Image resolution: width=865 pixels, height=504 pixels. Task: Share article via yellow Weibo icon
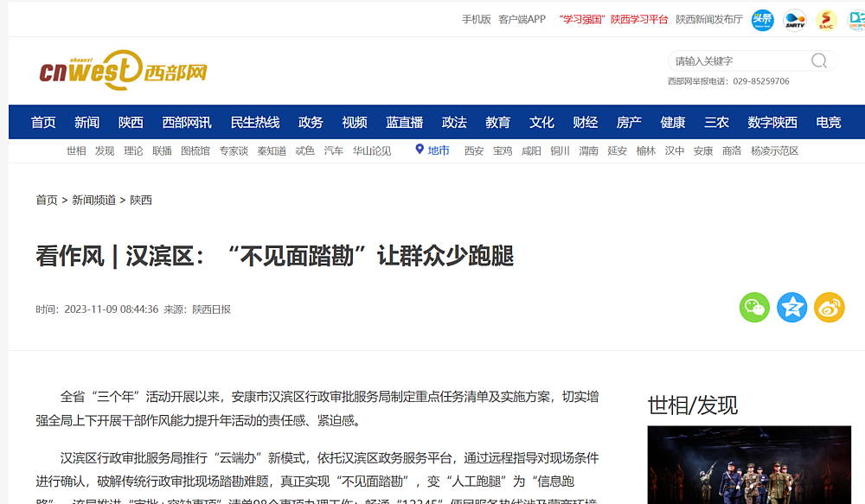coord(830,308)
